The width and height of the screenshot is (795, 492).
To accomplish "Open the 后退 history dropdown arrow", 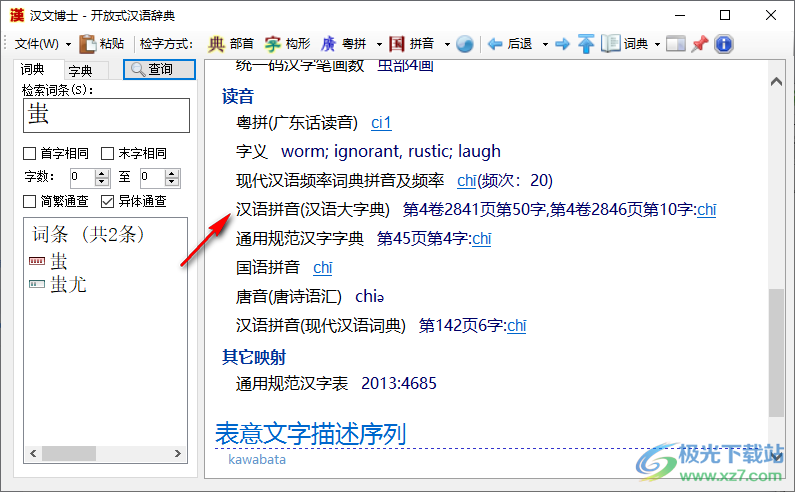I will tap(545, 44).
